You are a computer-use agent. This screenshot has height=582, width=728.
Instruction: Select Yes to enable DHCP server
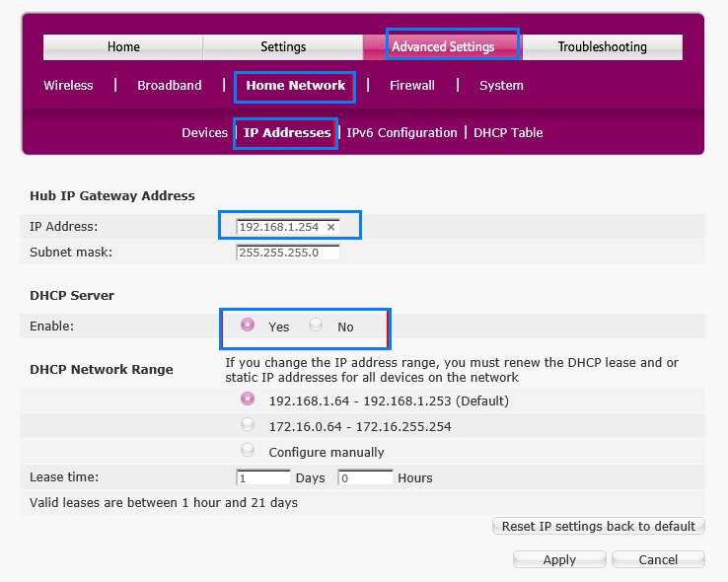click(248, 325)
